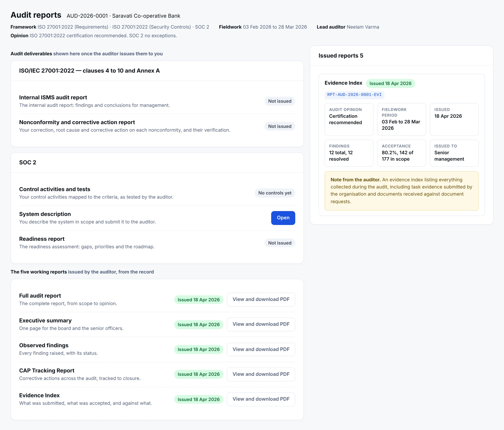View and download Observed findings PDF
Screen dimensions: 504x430
[261, 349]
